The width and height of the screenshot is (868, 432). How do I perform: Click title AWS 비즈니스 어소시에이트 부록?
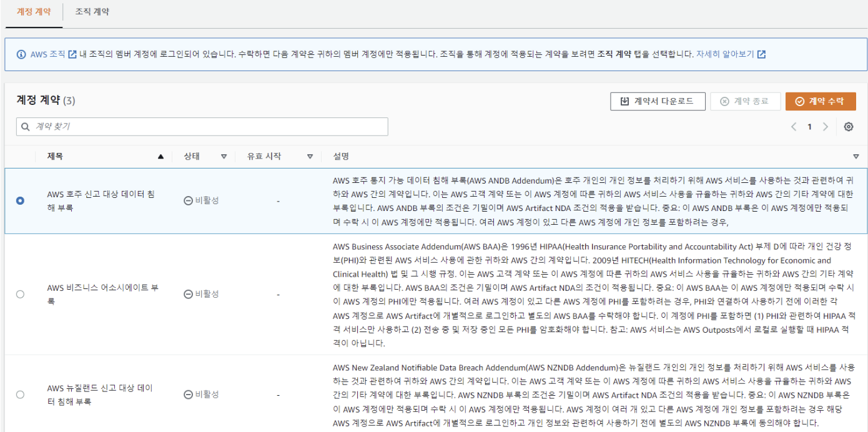pyautogui.click(x=102, y=294)
